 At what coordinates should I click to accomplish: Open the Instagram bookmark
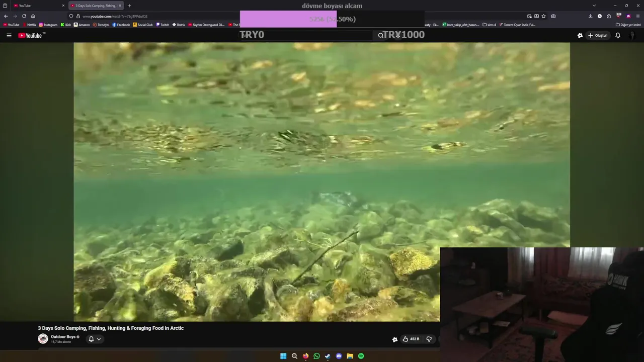(48, 25)
